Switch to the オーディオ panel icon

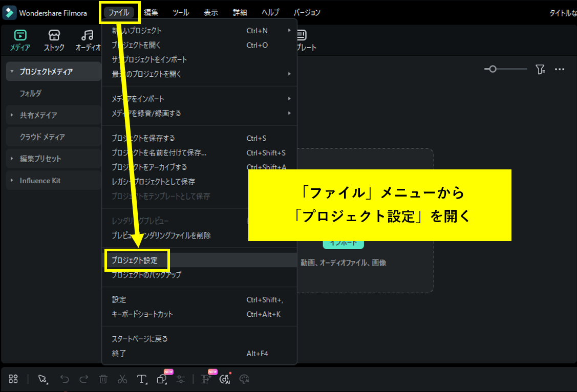[x=86, y=40]
